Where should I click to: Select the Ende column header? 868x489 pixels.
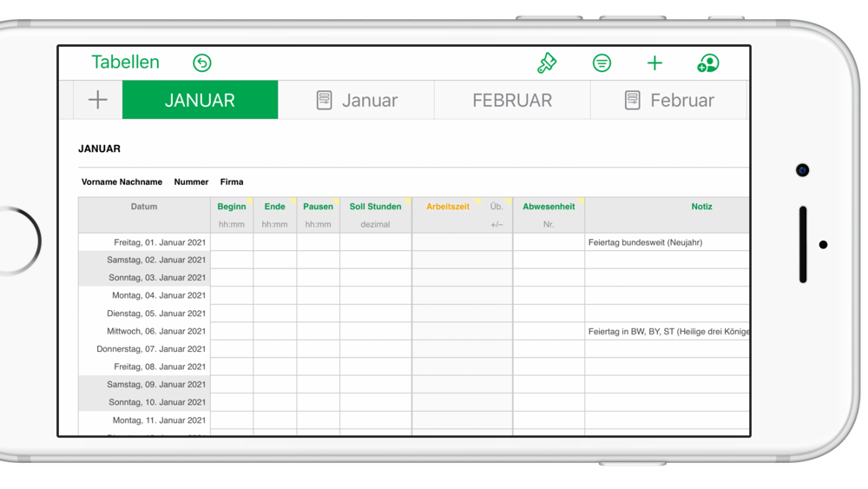coord(274,207)
